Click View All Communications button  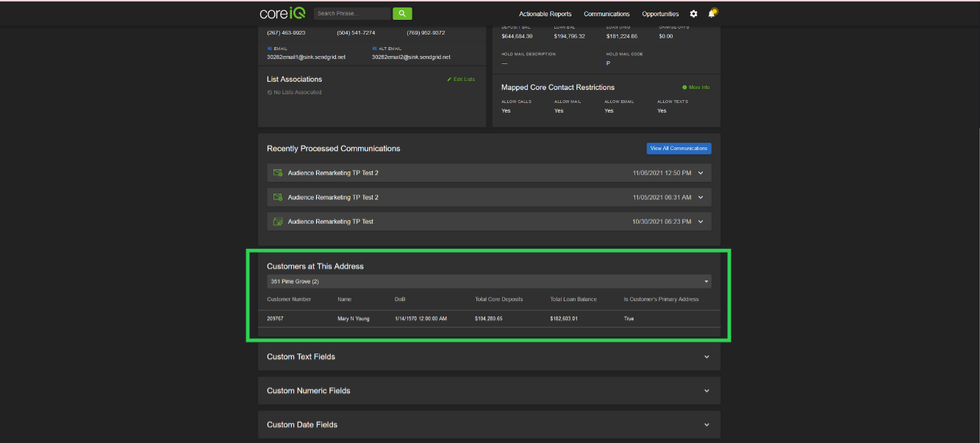679,148
